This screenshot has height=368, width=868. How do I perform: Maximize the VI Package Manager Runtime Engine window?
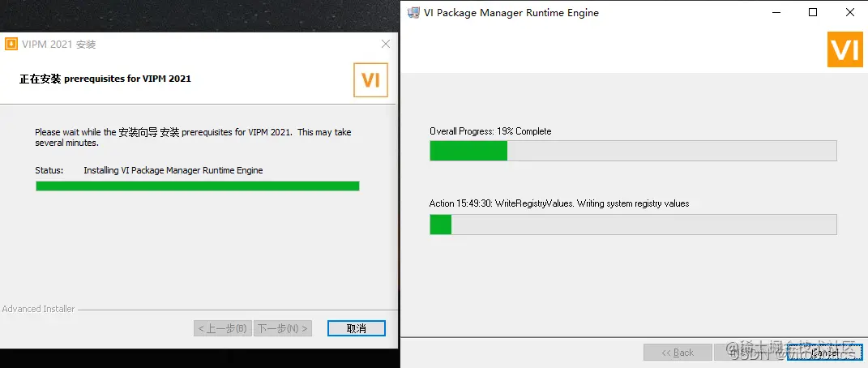pos(813,12)
